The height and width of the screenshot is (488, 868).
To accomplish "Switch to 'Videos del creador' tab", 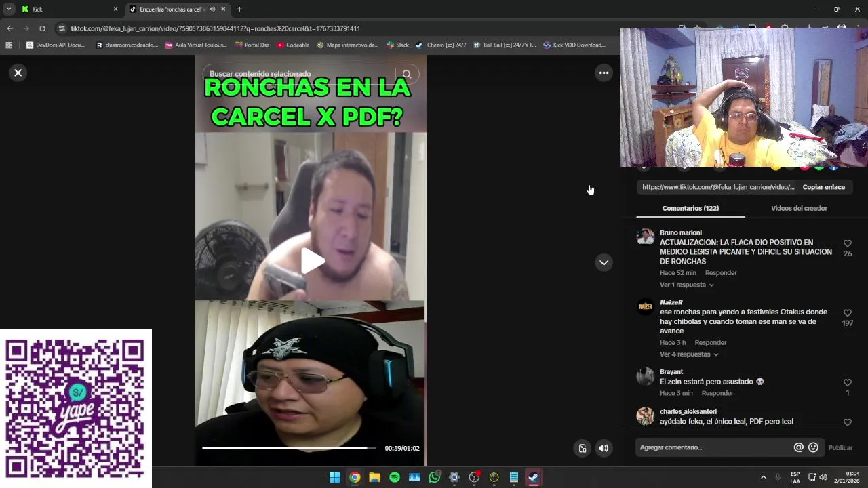I will click(799, 208).
